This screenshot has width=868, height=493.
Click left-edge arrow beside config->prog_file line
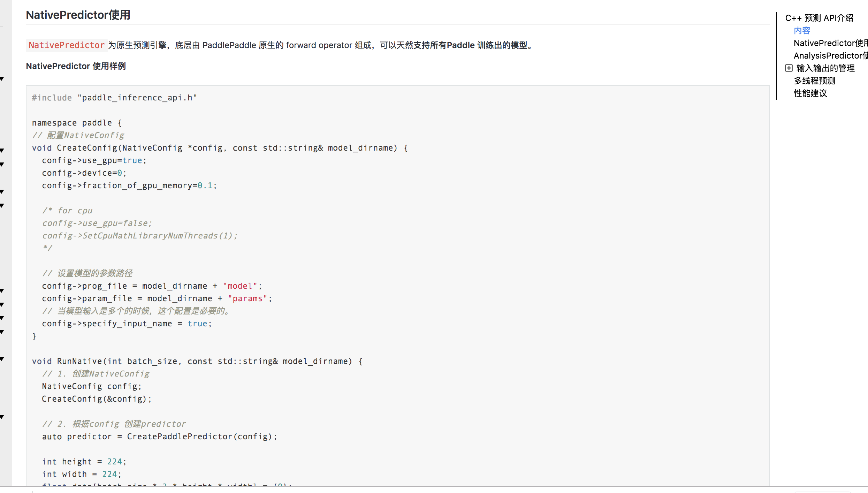(2, 290)
